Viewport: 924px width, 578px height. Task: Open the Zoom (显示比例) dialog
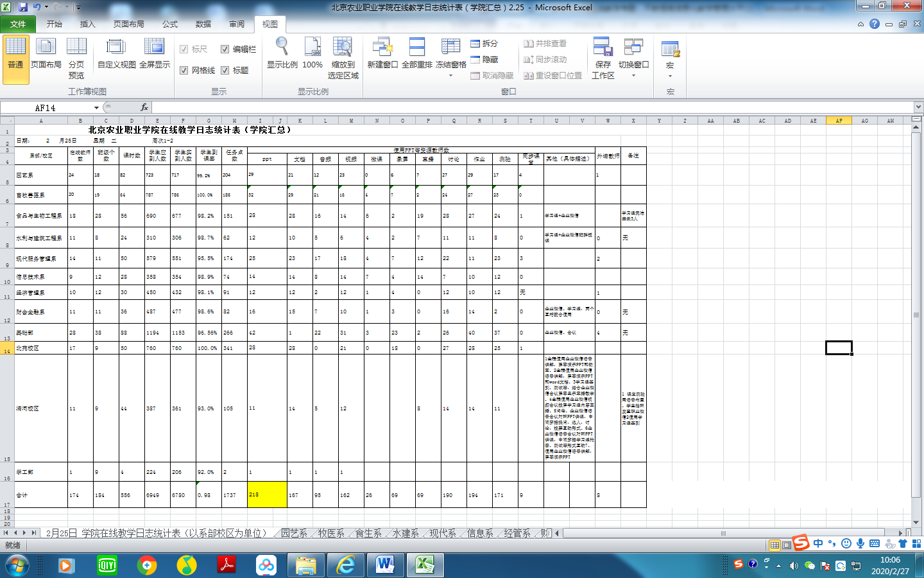(x=282, y=54)
